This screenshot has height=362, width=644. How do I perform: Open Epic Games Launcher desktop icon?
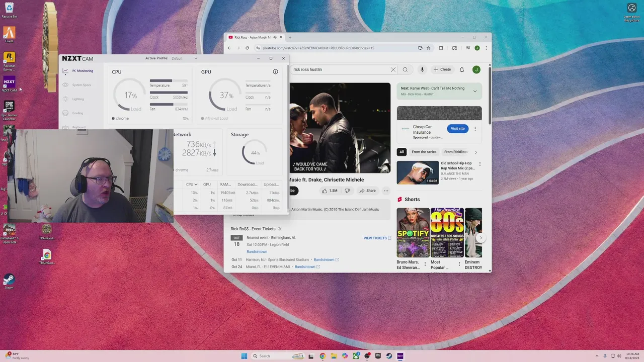(x=9, y=111)
